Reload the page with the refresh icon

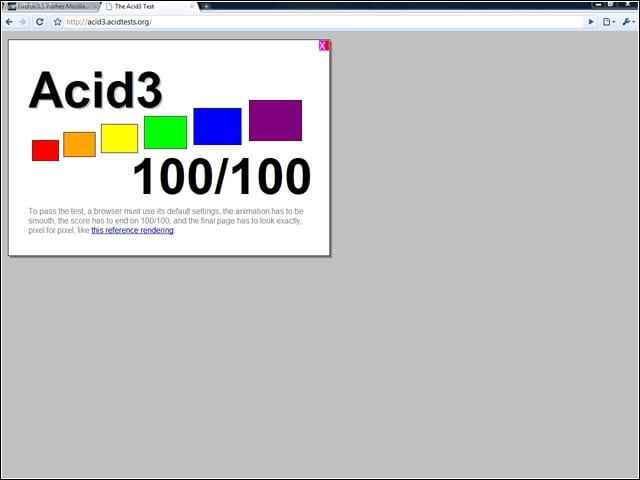point(40,22)
